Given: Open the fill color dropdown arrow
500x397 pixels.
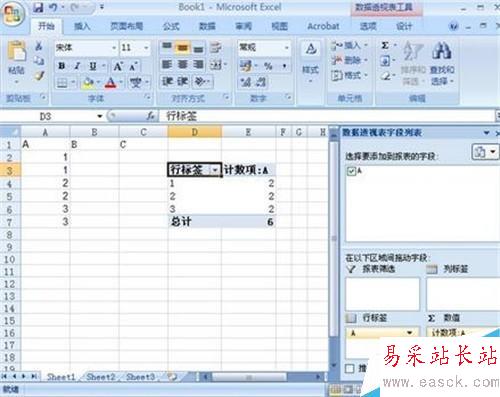Looking at the screenshot, I should pyautogui.click(x=98, y=82).
